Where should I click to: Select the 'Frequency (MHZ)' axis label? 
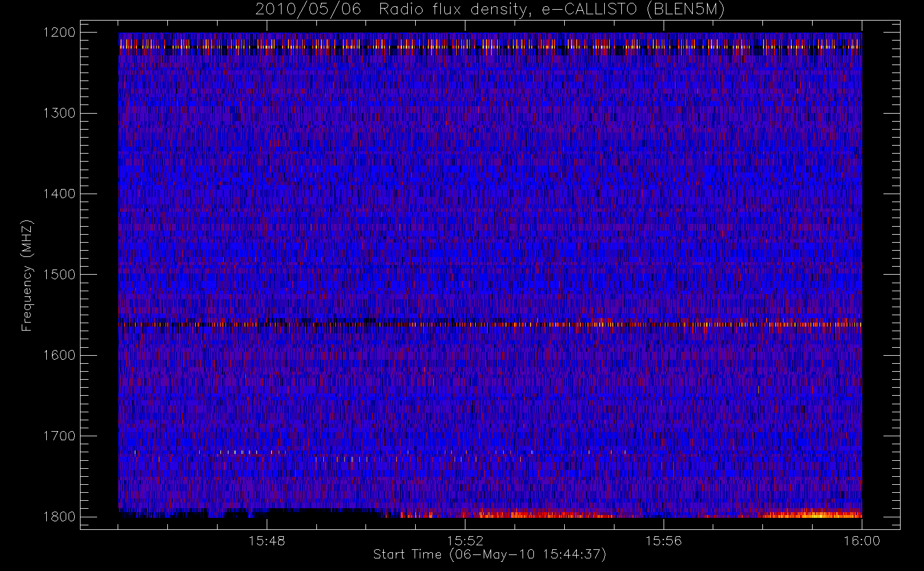coord(27,275)
